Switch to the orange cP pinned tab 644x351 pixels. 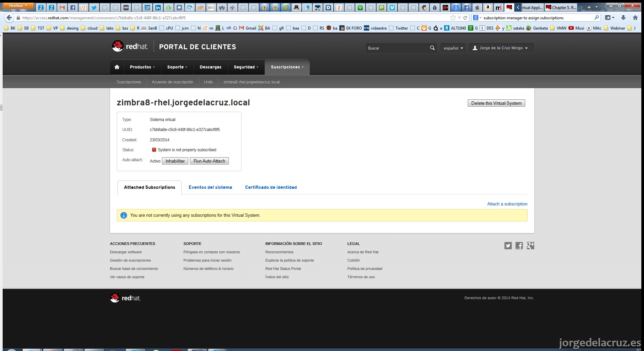(201, 7)
